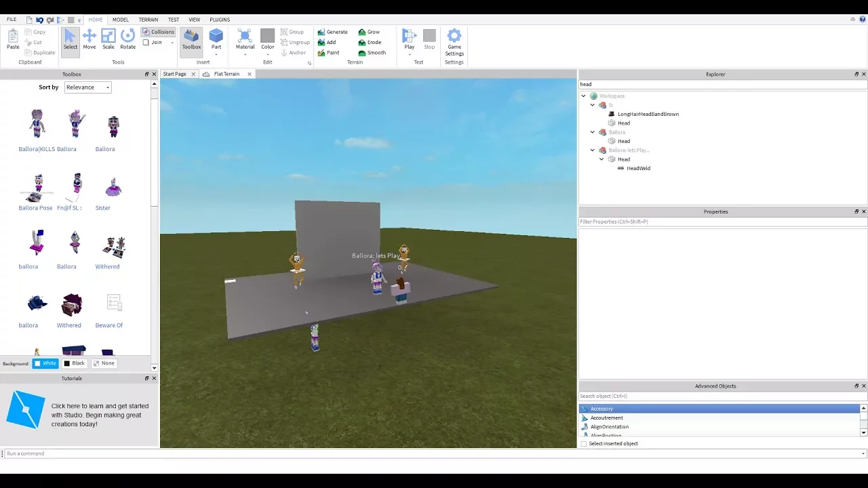Click the terrain Grow tool

(369, 32)
